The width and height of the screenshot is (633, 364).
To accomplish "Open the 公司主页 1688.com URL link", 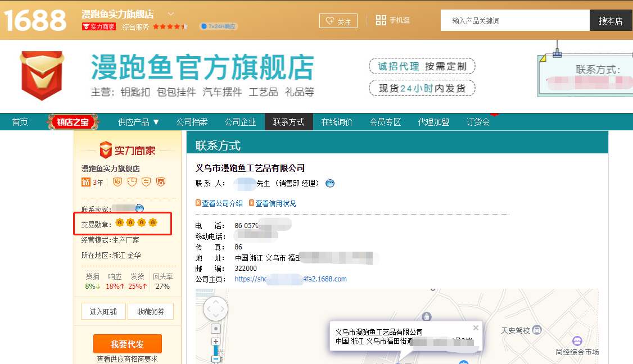I will tap(290, 279).
